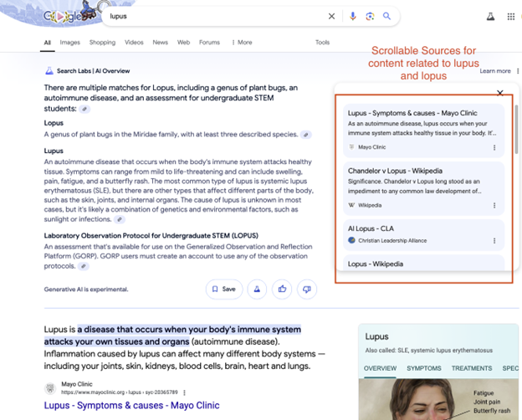
Task: Clear the search box with X
Action: (331, 16)
